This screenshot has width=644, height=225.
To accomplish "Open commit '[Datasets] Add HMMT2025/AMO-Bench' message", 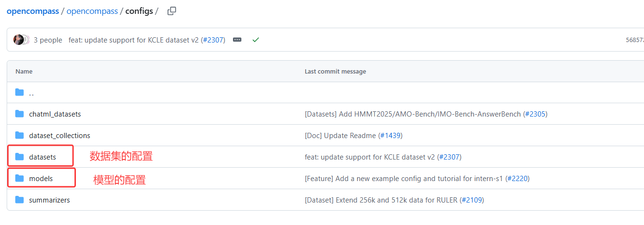I will point(413,114).
